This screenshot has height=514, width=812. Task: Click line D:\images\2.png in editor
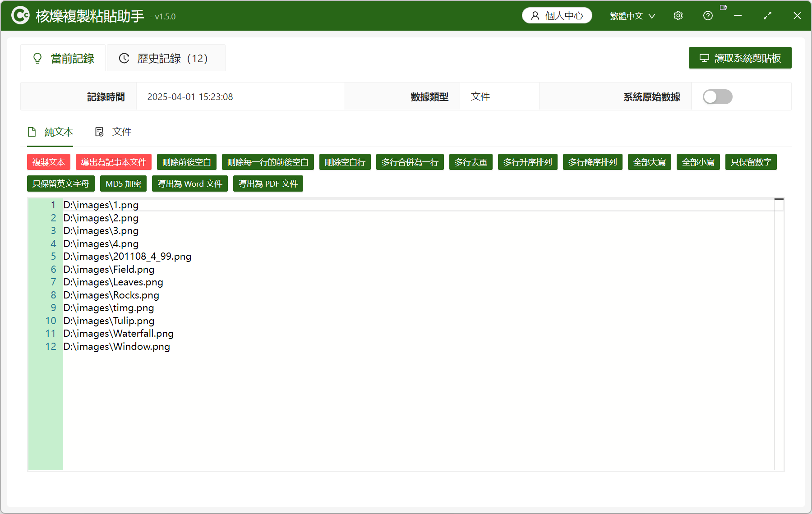101,218
